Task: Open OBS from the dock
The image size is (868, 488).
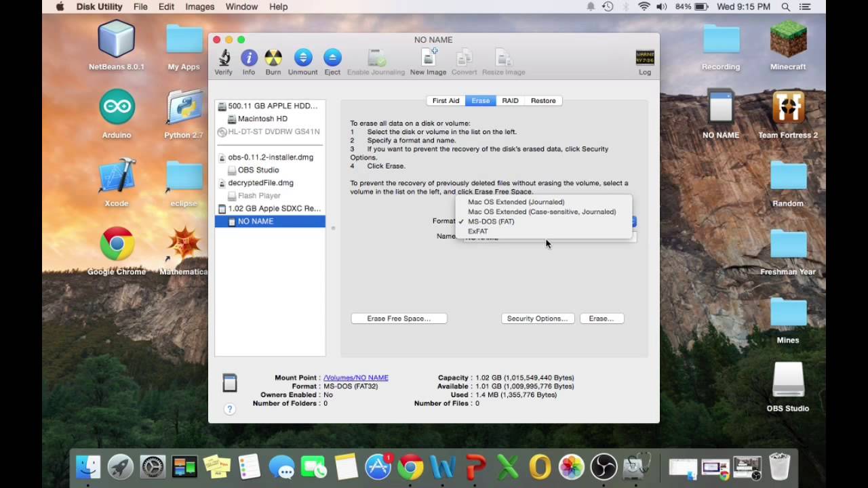Action: point(604,466)
